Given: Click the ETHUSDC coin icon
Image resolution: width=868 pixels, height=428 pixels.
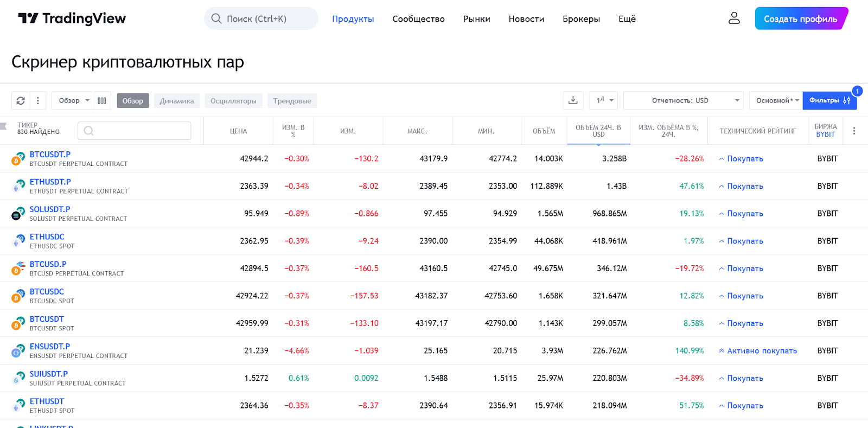Looking at the screenshot, I should (x=18, y=241).
